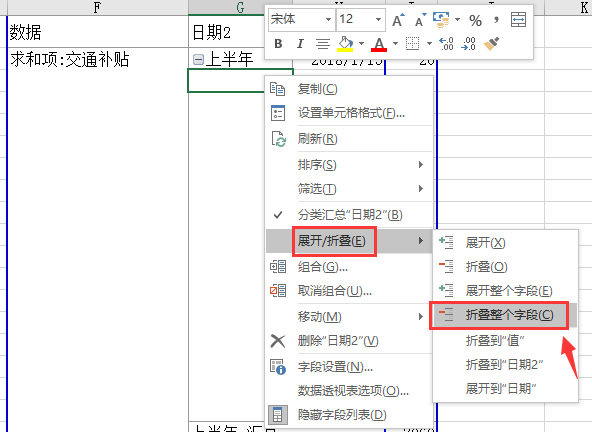Collapse the 上半年 group minus button
592x432 pixels.
tap(198, 59)
